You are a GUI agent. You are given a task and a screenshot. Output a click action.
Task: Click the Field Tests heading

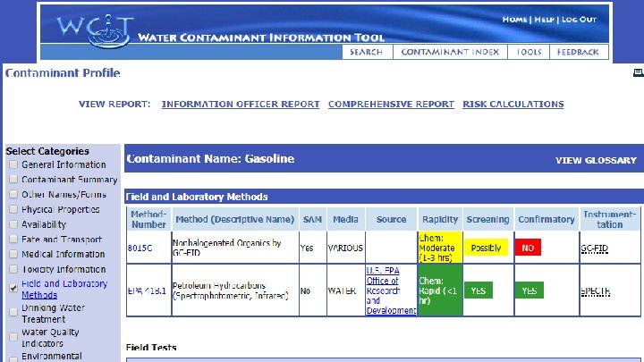[x=151, y=347]
